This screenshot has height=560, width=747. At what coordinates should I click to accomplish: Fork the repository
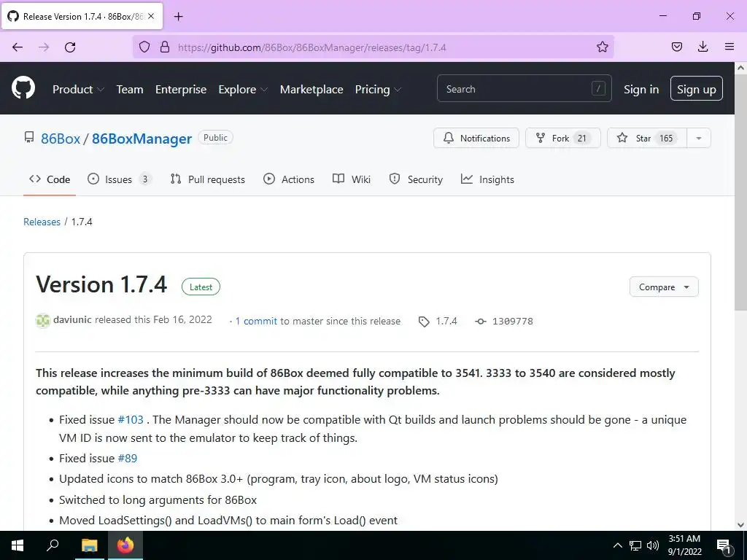[562, 138]
